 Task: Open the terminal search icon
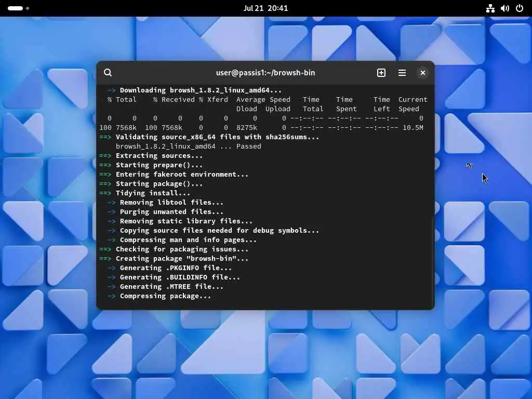[108, 73]
